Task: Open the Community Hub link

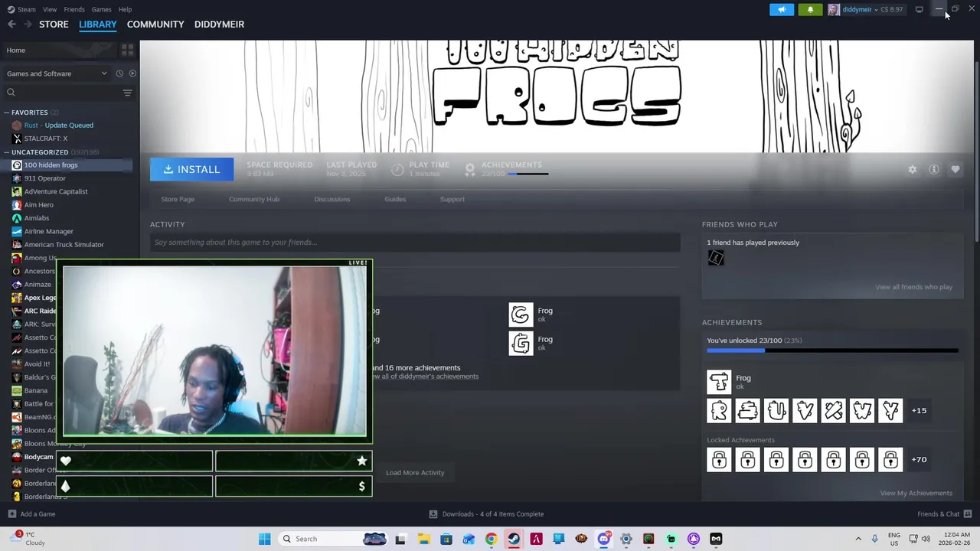Action: (254, 199)
